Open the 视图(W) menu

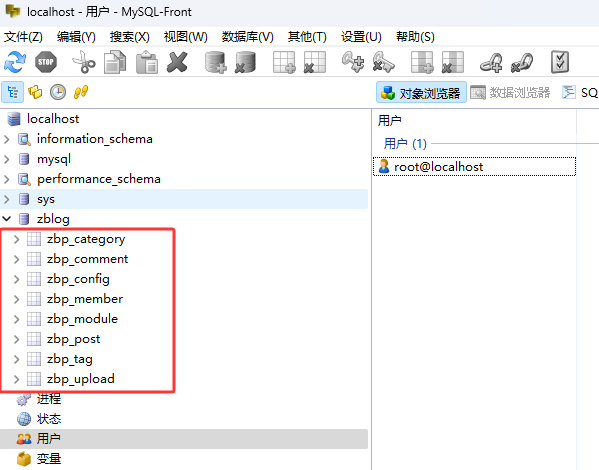click(185, 37)
